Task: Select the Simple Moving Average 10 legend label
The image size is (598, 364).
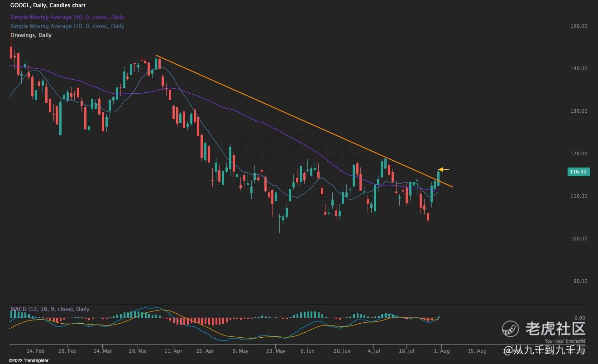Action: (67, 26)
